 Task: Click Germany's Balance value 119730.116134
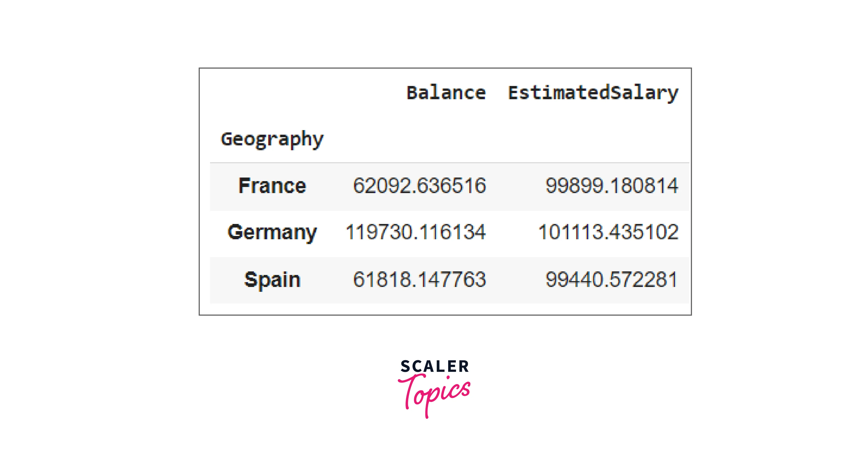[x=415, y=232]
